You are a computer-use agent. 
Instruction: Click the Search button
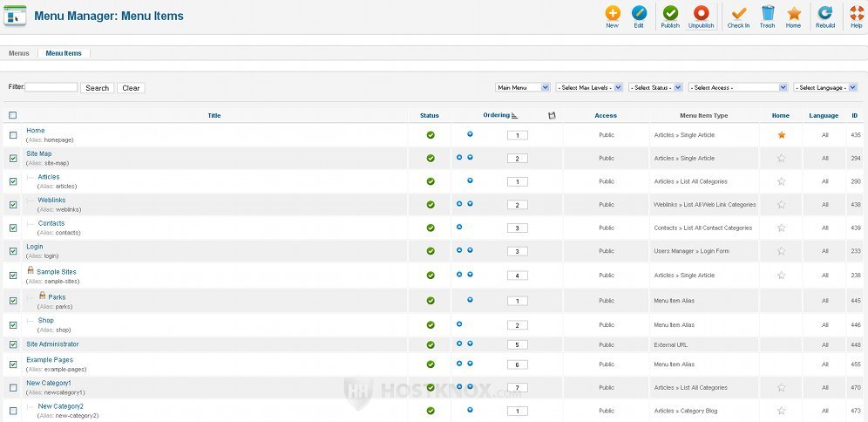[98, 88]
